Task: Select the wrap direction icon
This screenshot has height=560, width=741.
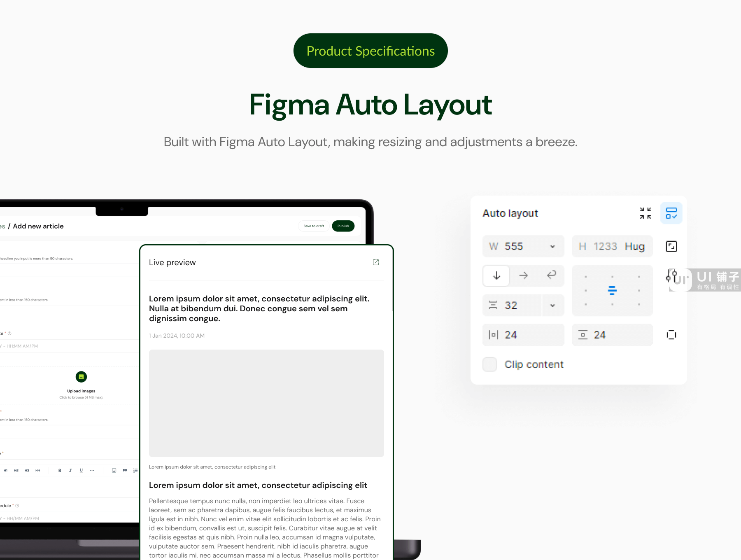Action: coord(551,275)
